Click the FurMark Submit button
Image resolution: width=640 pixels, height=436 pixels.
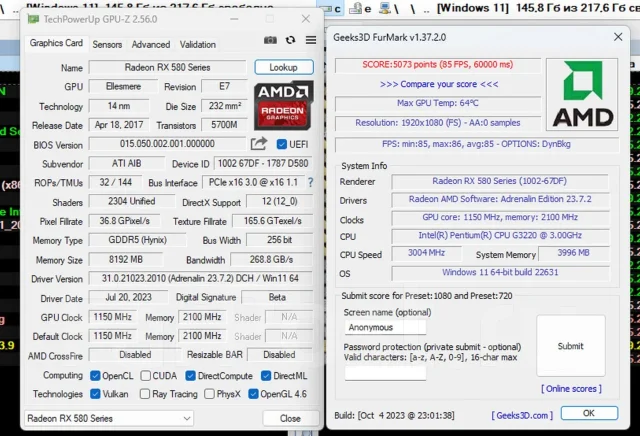click(x=571, y=346)
